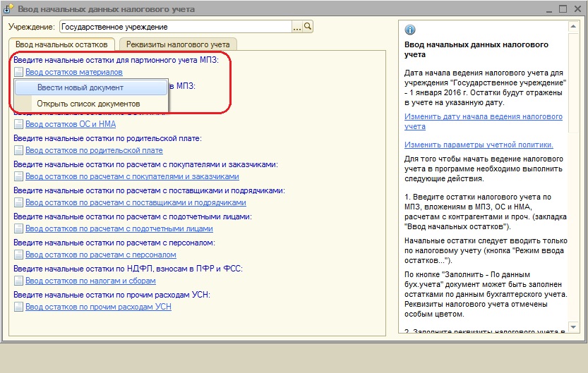This screenshot has height=373, width=588.
Task: Open 'Изменить параметры учетной политики' link
Action: tap(479, 145)
